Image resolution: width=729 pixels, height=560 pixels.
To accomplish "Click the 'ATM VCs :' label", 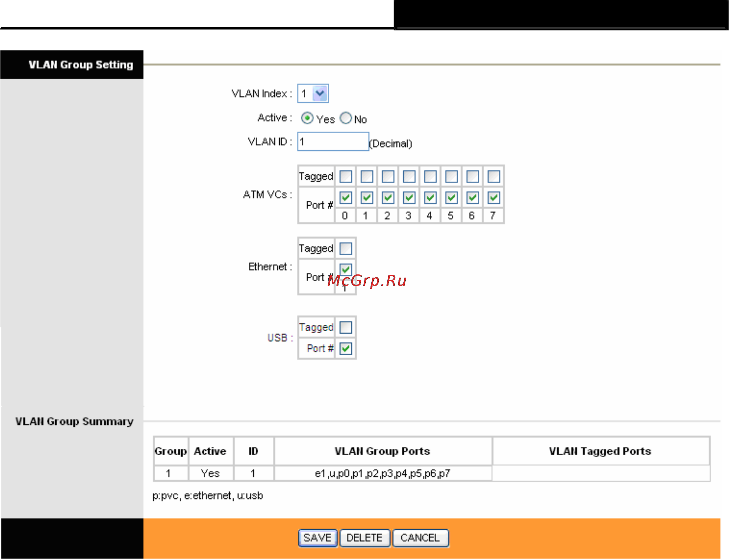I will coord(268,195).
